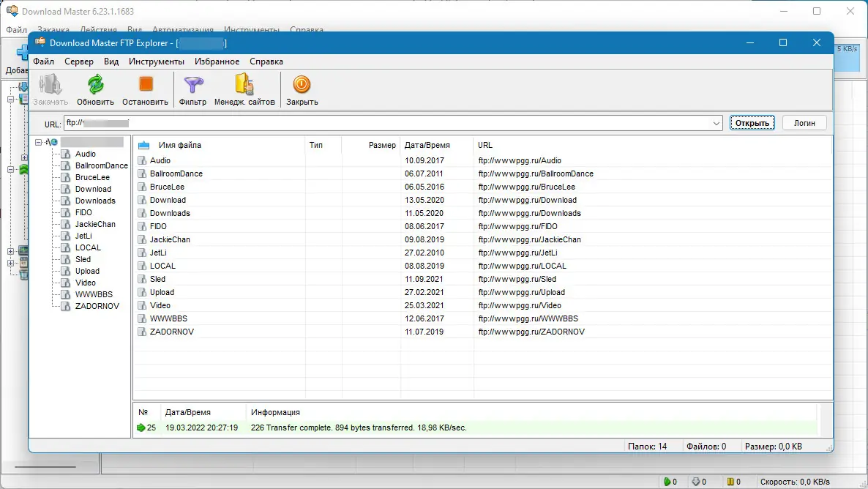The height and width of the screenshot is (489, 868).
Task: Select BallroomDance folder icon in file list
Action: [142, 174]
